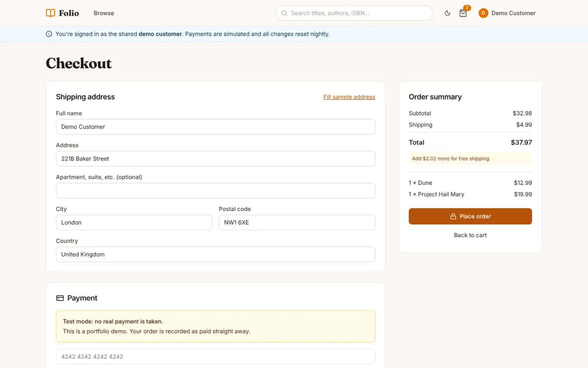Open the Folio book logo home
Viewport: 588px width, 368px height.
(62, 13)
